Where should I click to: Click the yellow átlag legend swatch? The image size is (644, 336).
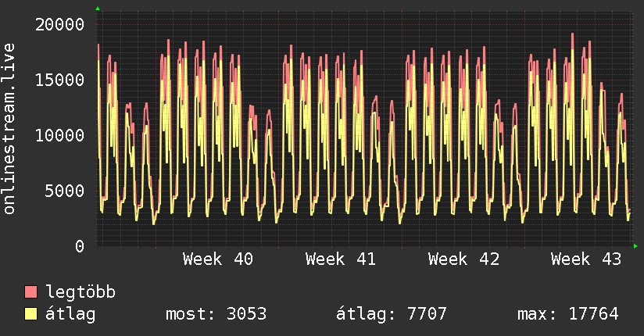click(x=30, y=314)
